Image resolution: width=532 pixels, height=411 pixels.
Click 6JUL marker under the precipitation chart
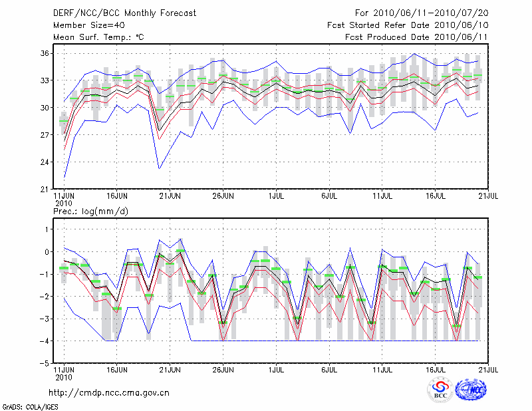tap(329, 371)
